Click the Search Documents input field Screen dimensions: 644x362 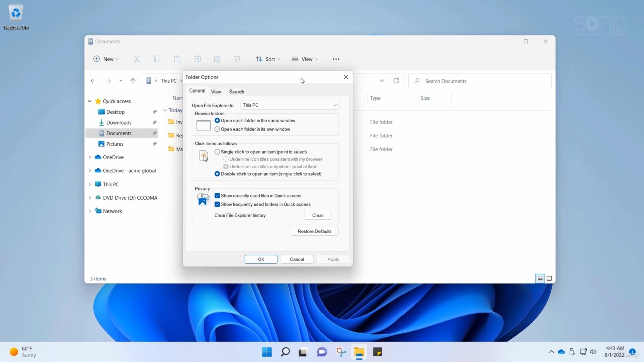click(483, 81)
